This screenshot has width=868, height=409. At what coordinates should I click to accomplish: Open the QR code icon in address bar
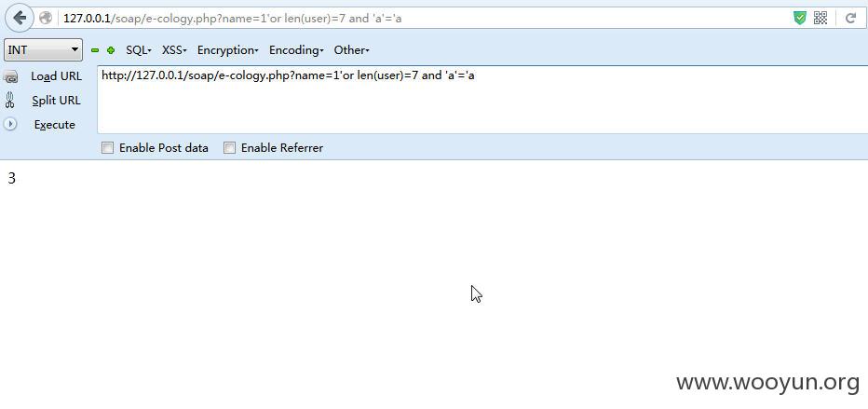click(821, 19)
